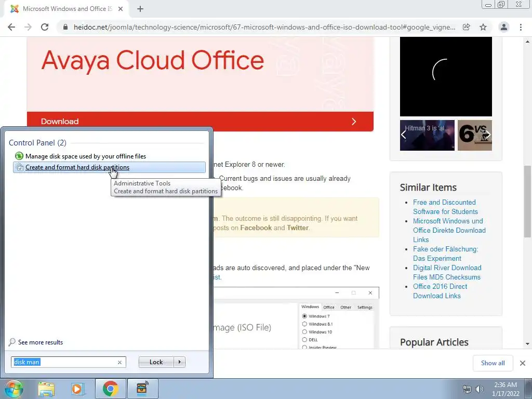Click See more results
Screen dimensions: 532x399
pos(41,342)
